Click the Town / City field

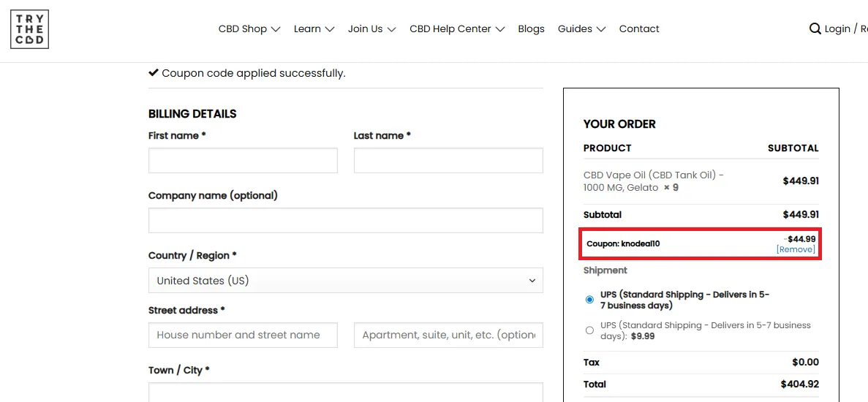click(x=345, y=392)
